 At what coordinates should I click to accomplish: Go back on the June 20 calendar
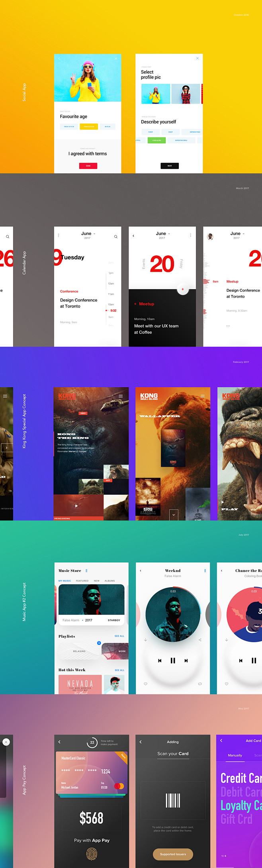[x=133, y=236]
